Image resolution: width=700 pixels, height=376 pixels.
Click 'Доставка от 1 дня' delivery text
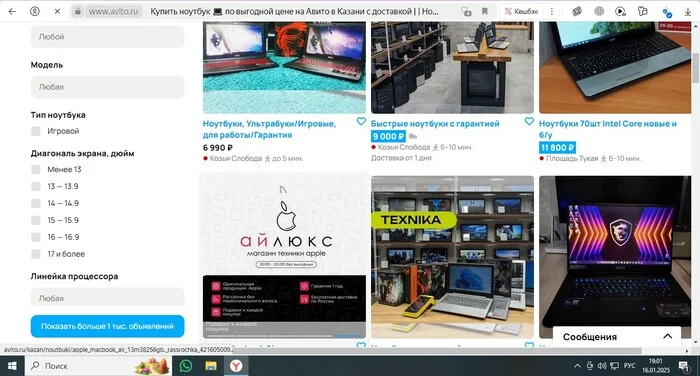[401, 158]
